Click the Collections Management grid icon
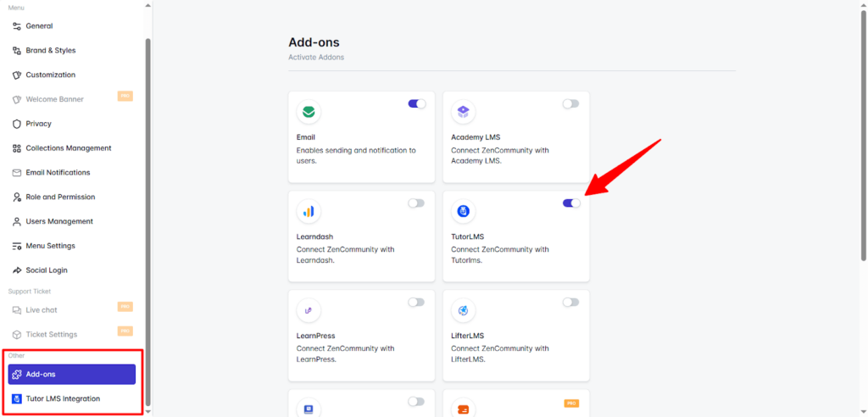The width and height of the screenshot is (868, 417). tap(17, 147)
